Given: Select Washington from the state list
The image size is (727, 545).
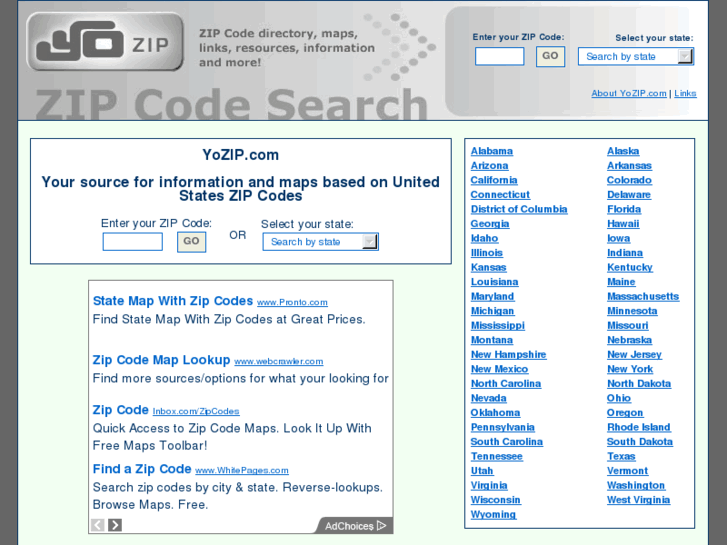Looking at the screenshot, I should 636,485.
